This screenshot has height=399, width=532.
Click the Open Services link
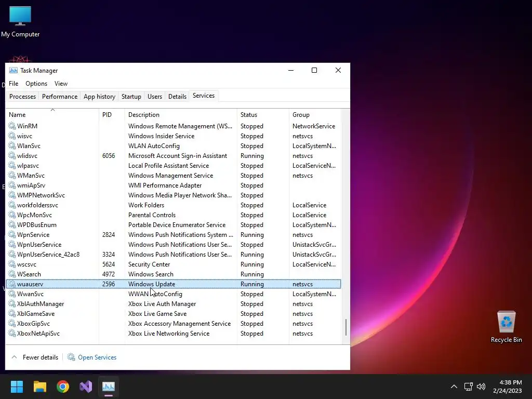point(97,357)
